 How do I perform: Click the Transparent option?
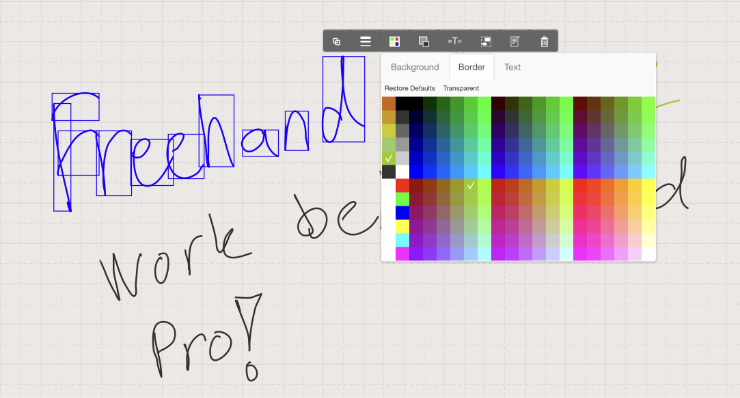(x=461, y=88)
